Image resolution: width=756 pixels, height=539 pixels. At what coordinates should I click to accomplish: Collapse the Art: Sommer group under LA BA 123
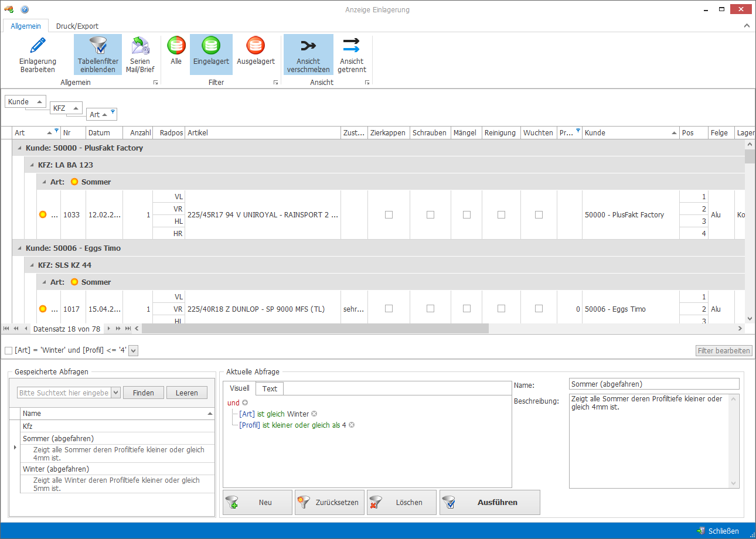pos(44,182)
